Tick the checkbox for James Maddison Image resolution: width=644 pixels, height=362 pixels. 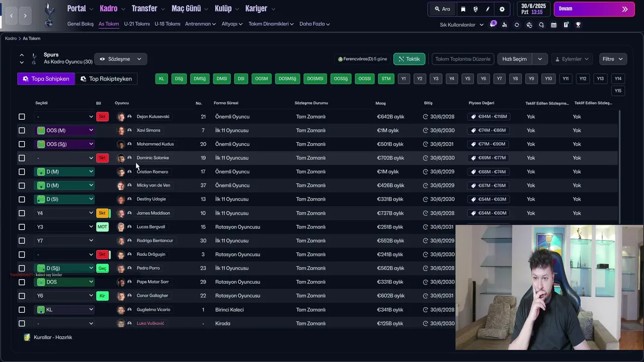point(22,213)
